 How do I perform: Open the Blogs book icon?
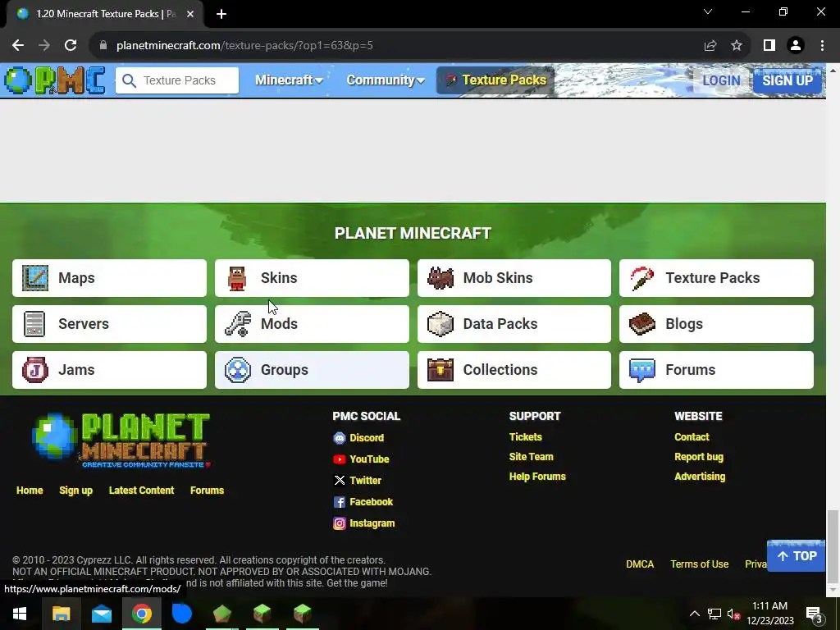641,324
